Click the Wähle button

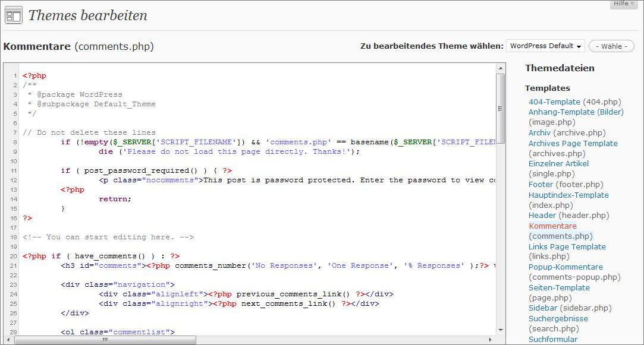point(611,46)
